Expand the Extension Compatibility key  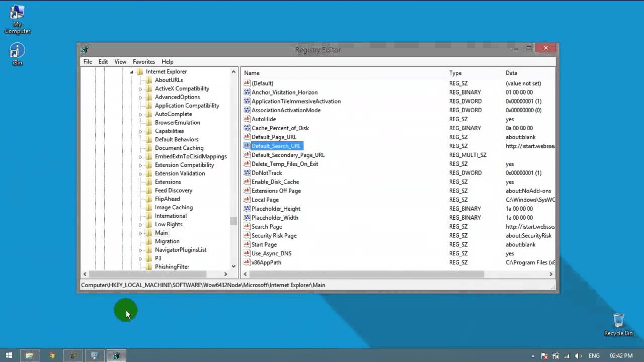(x=141, y=165)
